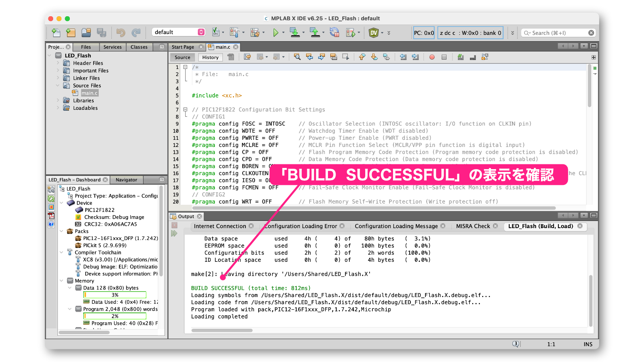Click the Stop Macro Recording square icon
This screenshot has width=644, height=362.
444,57
